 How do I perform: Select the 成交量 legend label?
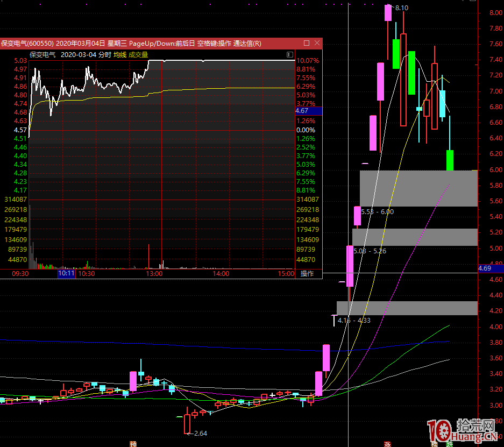[138, 54]
